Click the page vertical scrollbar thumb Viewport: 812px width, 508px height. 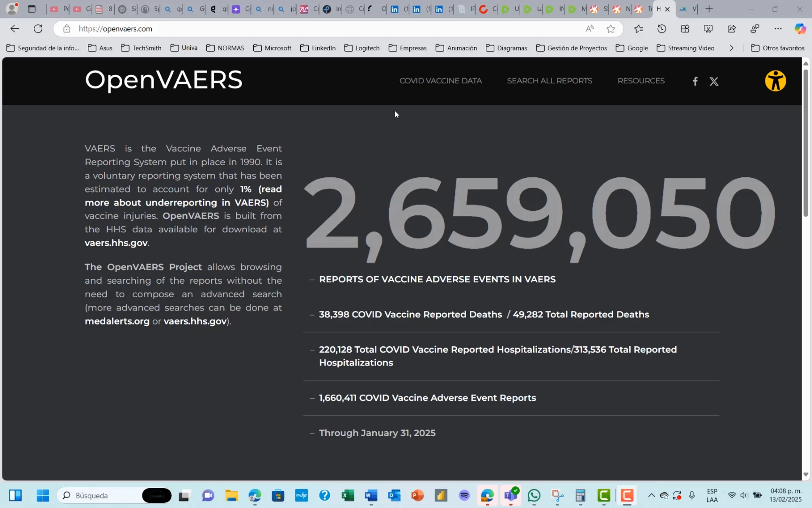(x=805, y=143)
